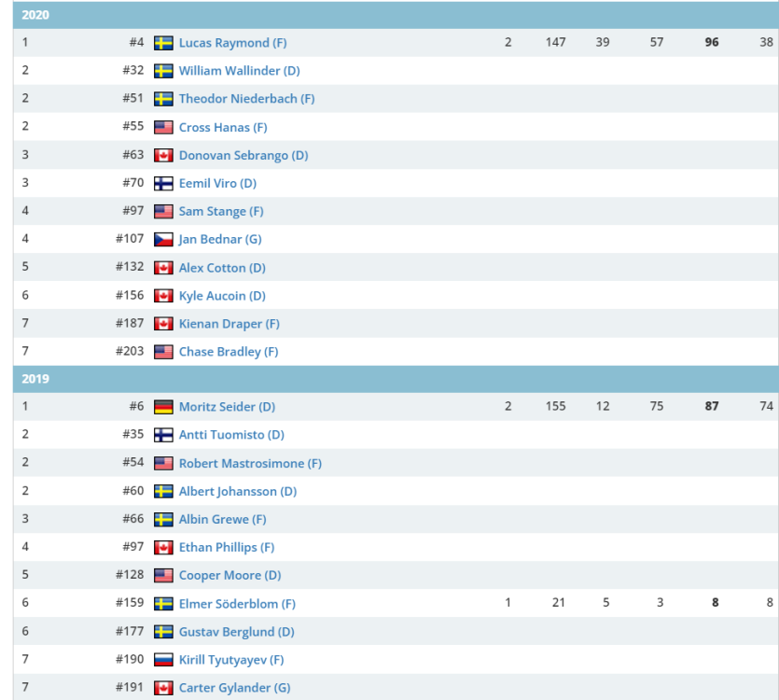Click the Finnish flag next to Eemil Viro
Image resolution: width=779 pixels, height=700 pixels.
tap(163, 183)
